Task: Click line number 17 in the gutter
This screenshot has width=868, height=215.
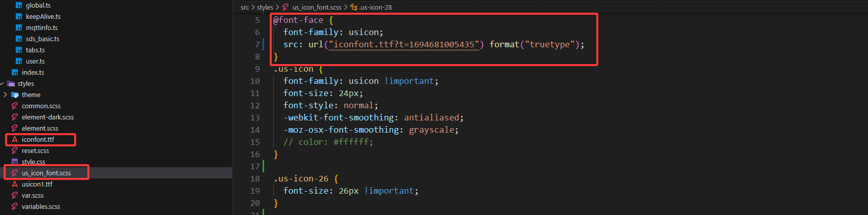Action: pyautogui.click(x=255, y=166)
